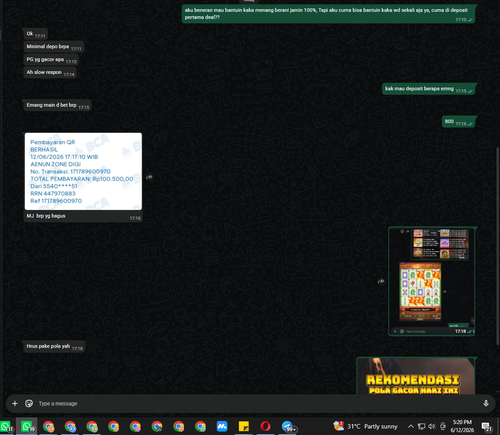Select the caption 'MJ brp yg bagus'

pos(46,216)
